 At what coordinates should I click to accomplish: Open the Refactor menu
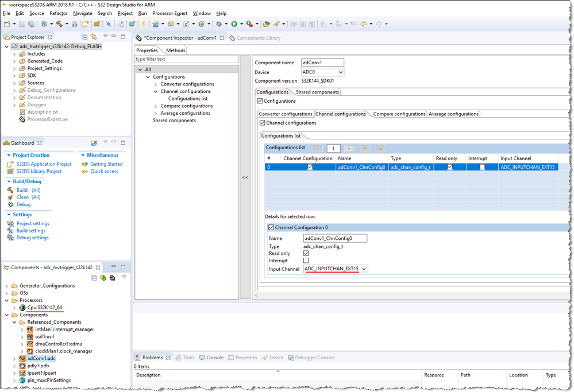pos(59,13)
